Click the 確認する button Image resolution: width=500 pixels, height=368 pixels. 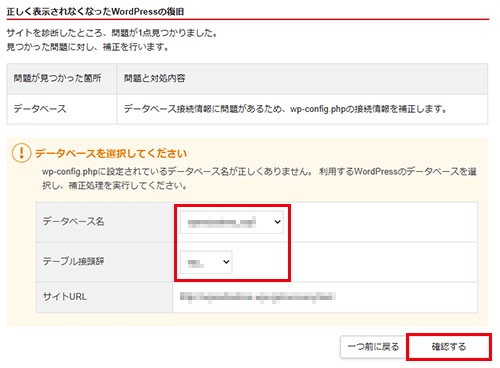pos(449,347)
